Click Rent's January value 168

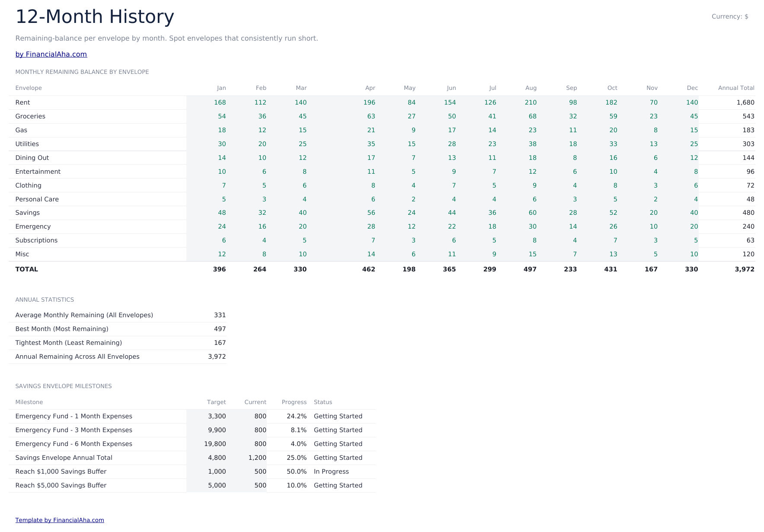[220, 102]
